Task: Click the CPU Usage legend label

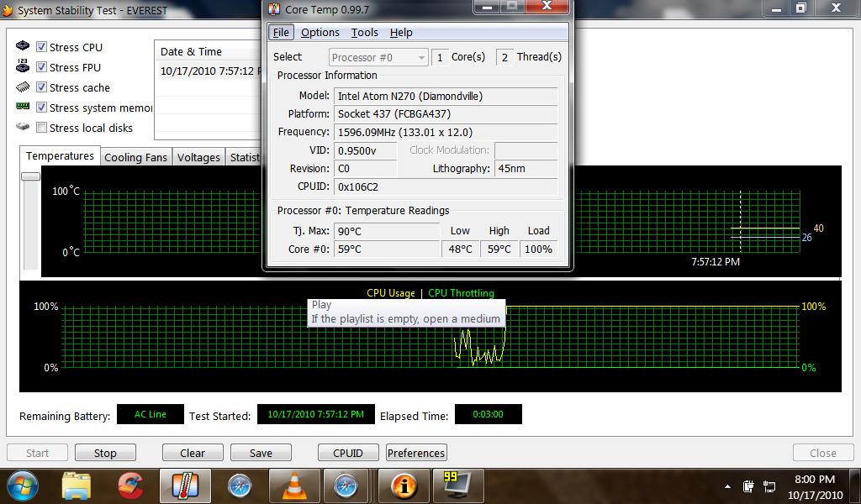Action: (390, 293)
